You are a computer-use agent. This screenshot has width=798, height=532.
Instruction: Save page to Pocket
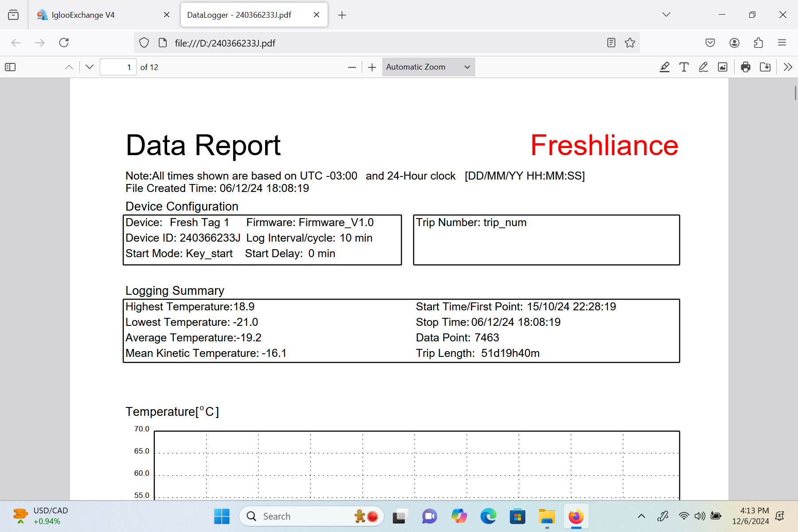coord(710,43)
